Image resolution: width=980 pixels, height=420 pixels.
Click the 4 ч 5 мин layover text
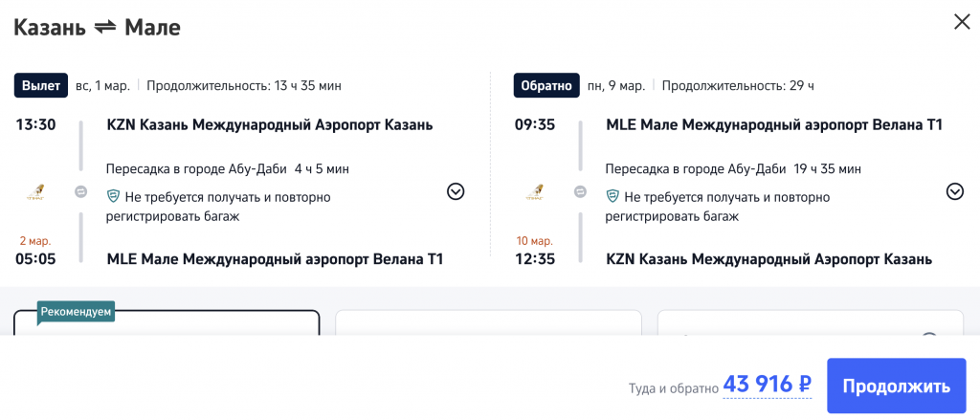point(322,168)
